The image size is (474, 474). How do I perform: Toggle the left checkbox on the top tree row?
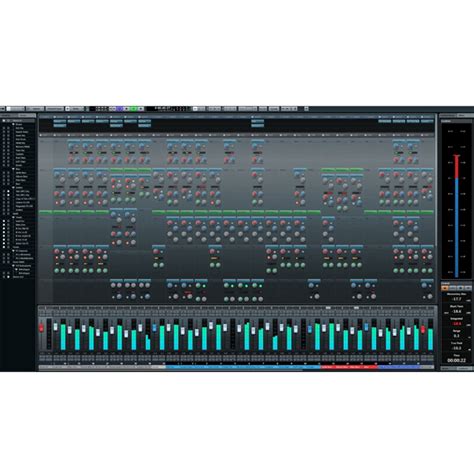click(4, 121)
